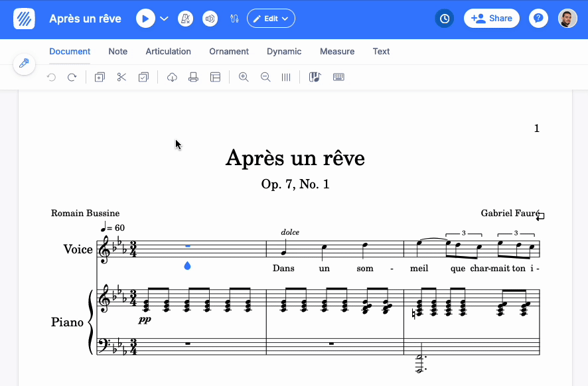Toggle the MIDI device connection
Image resolution: width=588 pixels, height=386 pixels.
point(234,19)
